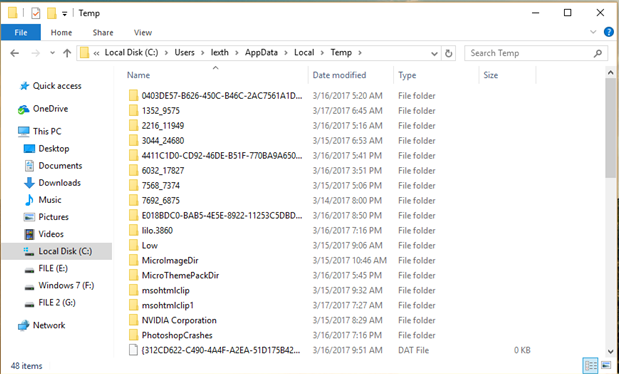Select the MicroThemePackDir folder icon
The height and width of the screenshot is (374, 619).
pyautogui.click(x=133, y=275)
